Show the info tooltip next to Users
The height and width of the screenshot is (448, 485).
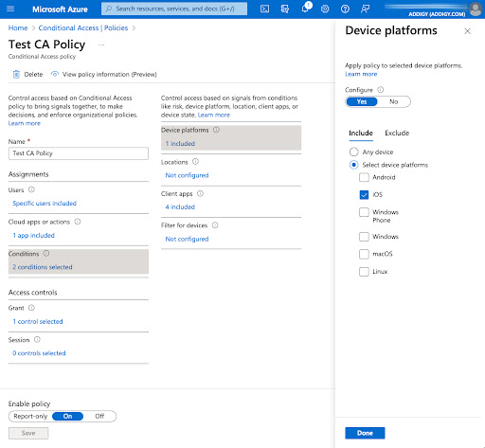[x=31, y=189]
